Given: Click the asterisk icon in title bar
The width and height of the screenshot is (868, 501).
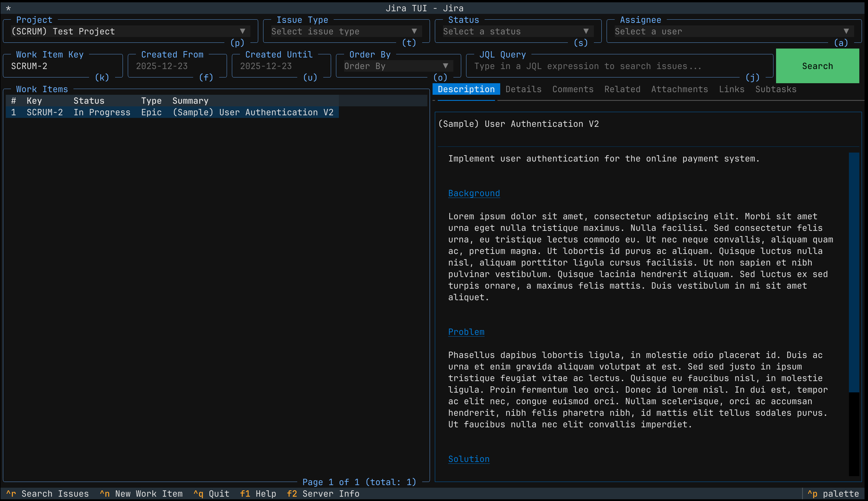Looking at the screenshot, I should click(x=8, y=8).
